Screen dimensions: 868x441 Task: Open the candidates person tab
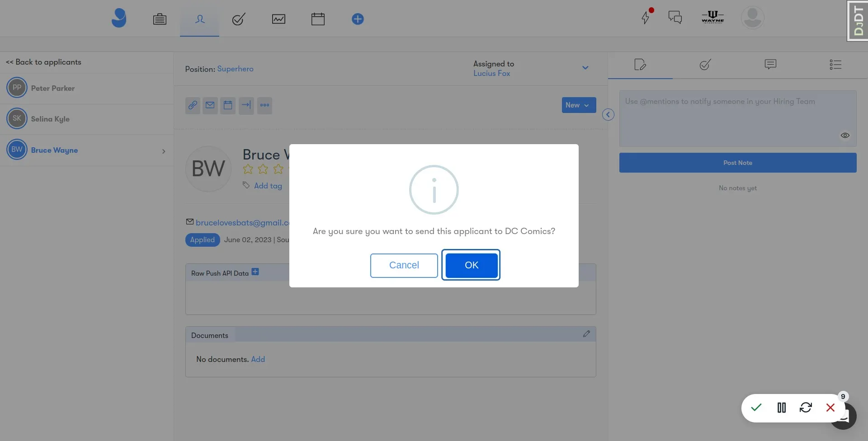click(200, 19)
